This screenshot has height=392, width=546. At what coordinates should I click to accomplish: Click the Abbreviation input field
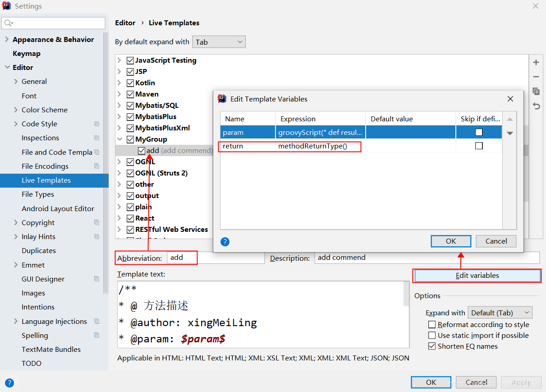(x=216, y=258)
